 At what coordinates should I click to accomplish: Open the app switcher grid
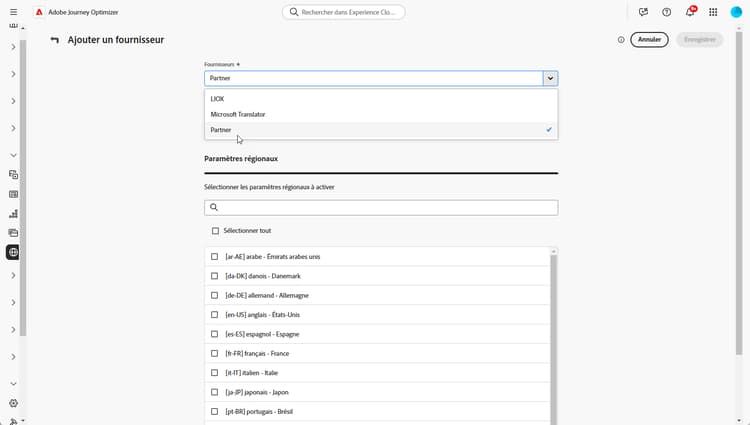pos(713,12)
